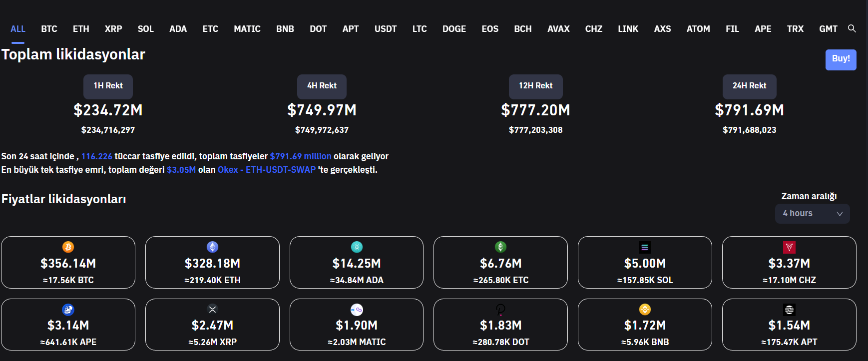The width and height of the screenshot is (868, 361).
Task: Click the Bitcoin coin icon
Action: click(x=68, y=247)
